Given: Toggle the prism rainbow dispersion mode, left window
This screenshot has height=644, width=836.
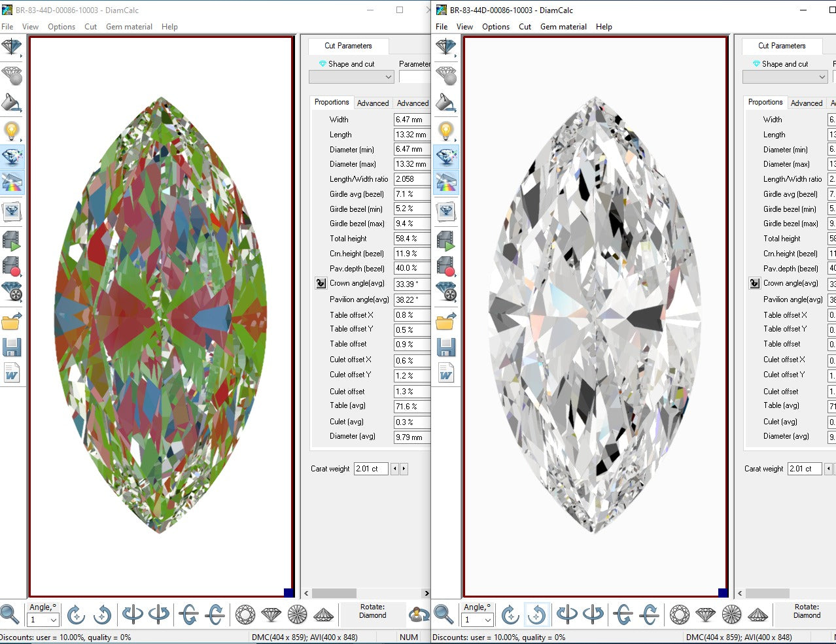Looking at the screenshot, I should [x=12, y=182].
